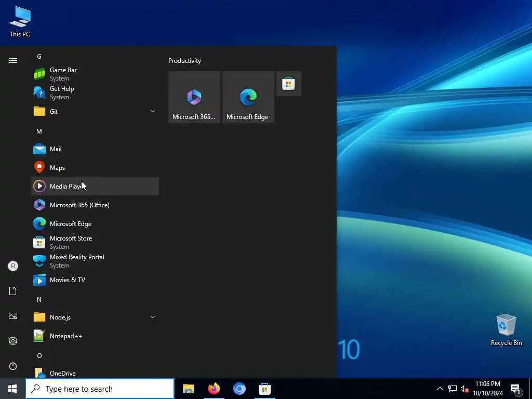Image resolution: width=532 pixels, height=399 pixels.
Task: Click the muted volume tray icon
Action: click(464, 389)
